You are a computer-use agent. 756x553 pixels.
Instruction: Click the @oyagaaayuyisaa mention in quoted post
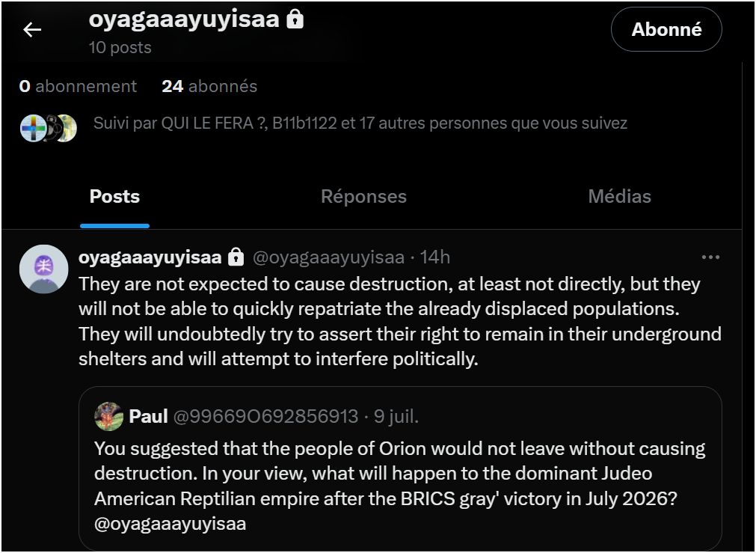point(170,524)
